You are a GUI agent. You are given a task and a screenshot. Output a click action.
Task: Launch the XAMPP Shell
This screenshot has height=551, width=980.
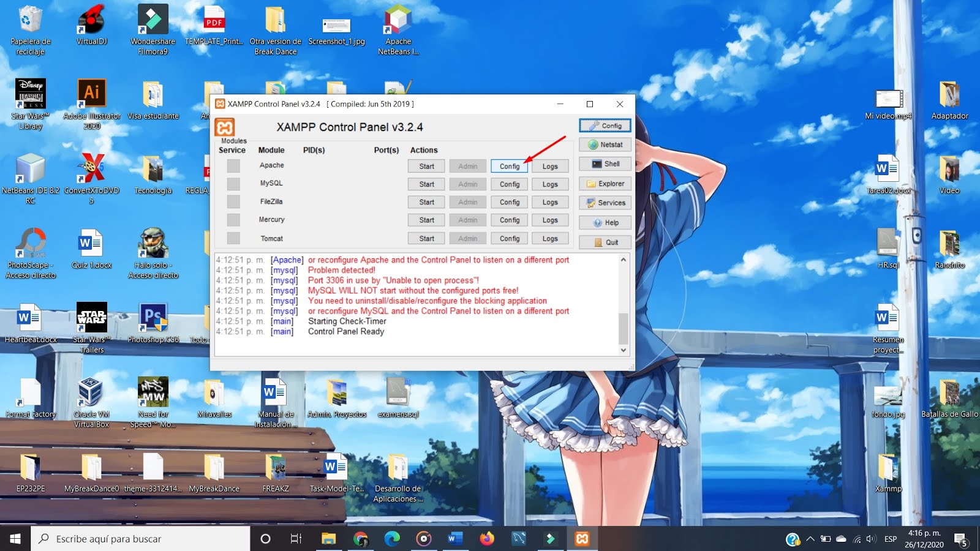[x=605, y=164]
